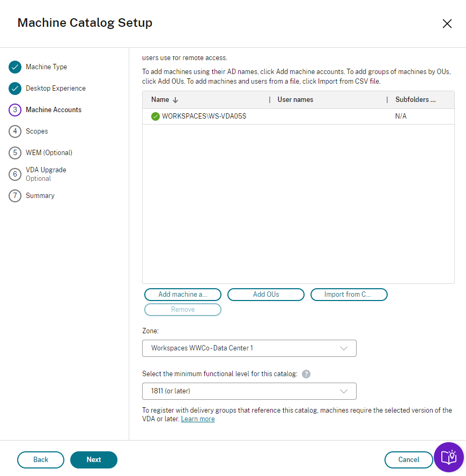Go to the Machine Accounts step
The height and width of the screenshot is (476, 466).
[54, 110]
